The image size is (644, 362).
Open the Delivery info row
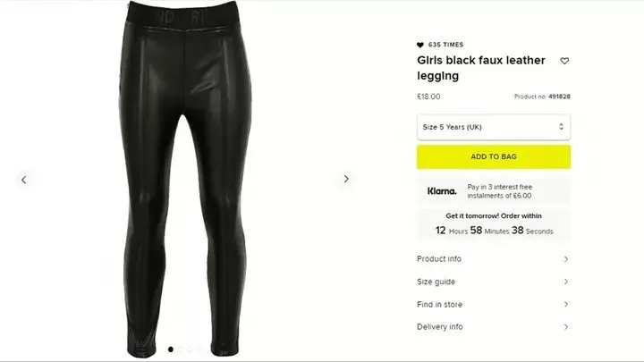pos(494,327)
